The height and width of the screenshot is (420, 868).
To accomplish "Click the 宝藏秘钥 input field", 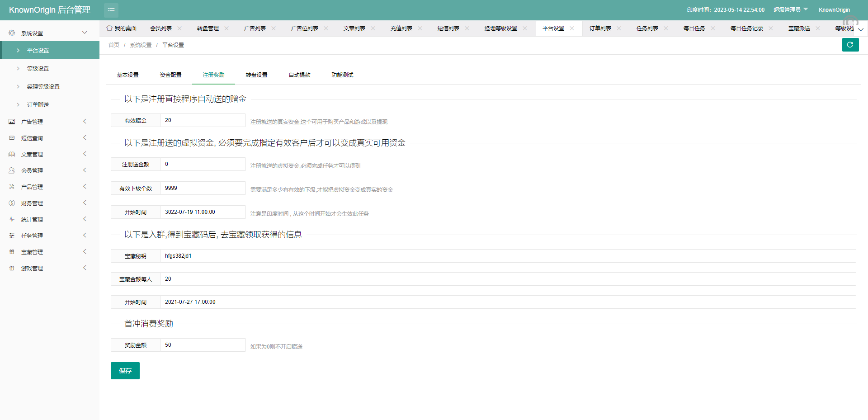I will [x=507, y=256].
